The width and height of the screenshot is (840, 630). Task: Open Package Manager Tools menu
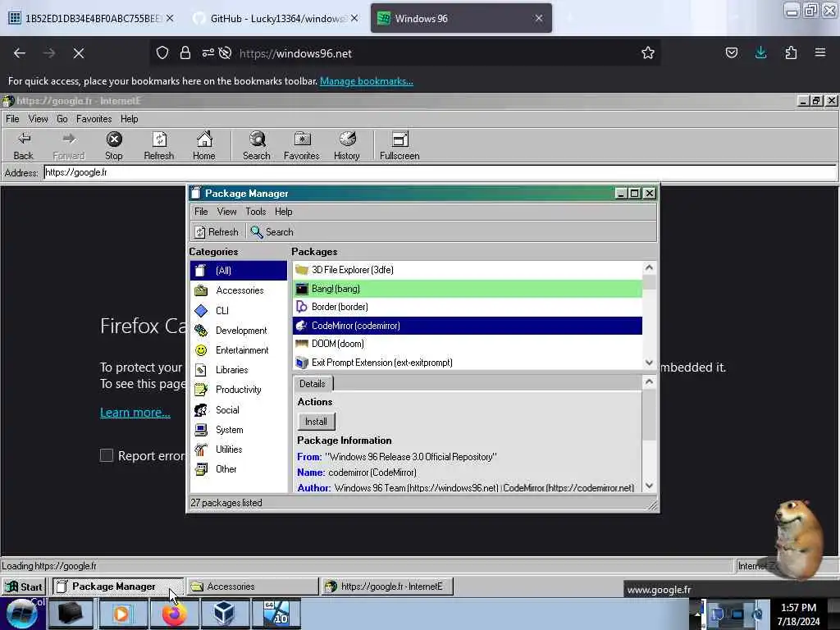pos(256,212)
